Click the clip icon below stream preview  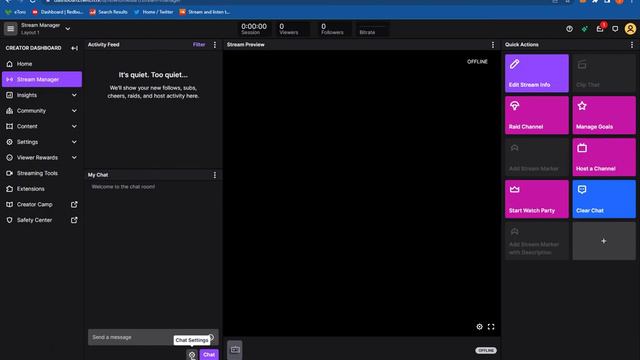tap(235, 350)
